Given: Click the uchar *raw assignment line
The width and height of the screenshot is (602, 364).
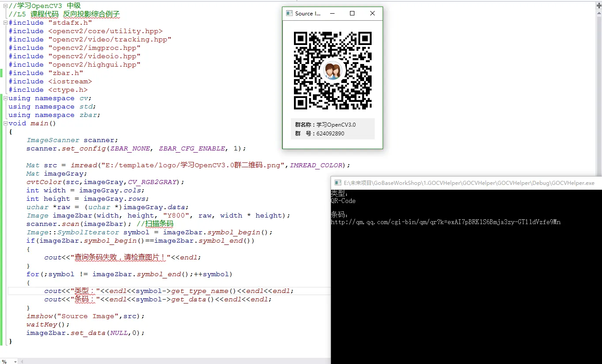Looking at the screenshot, I should coord(108,207).
